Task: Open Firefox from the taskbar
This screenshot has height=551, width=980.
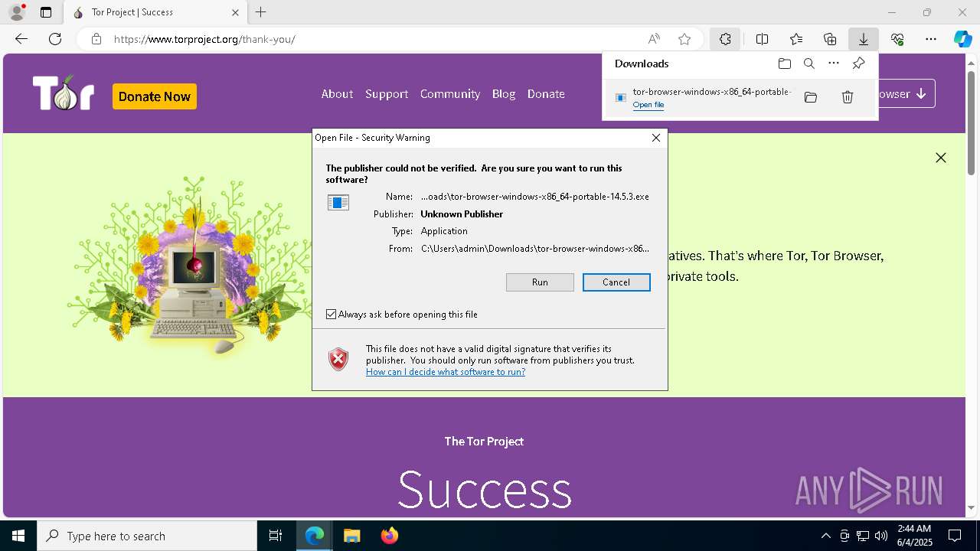Action: (x=390, y=536)
